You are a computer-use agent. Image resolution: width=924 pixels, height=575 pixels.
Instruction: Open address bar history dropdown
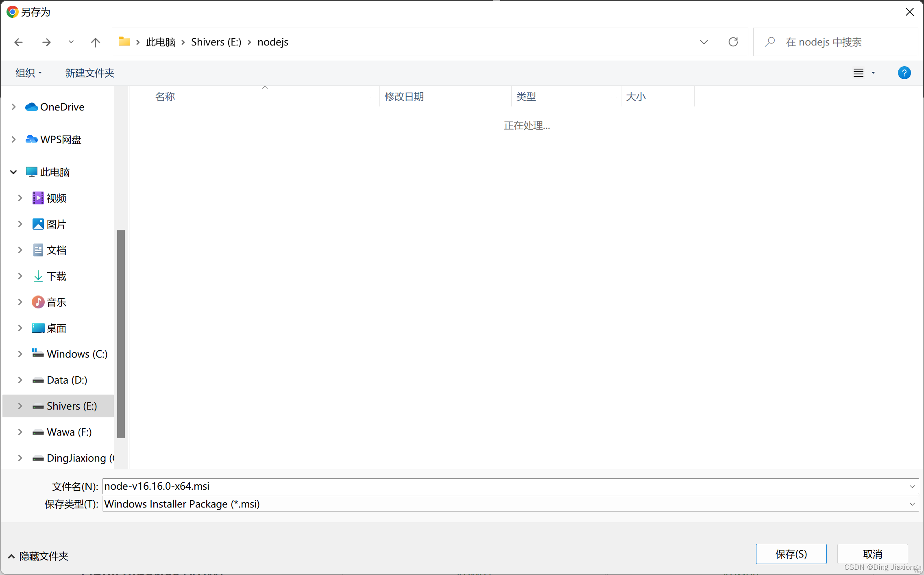tap(704, 42)
